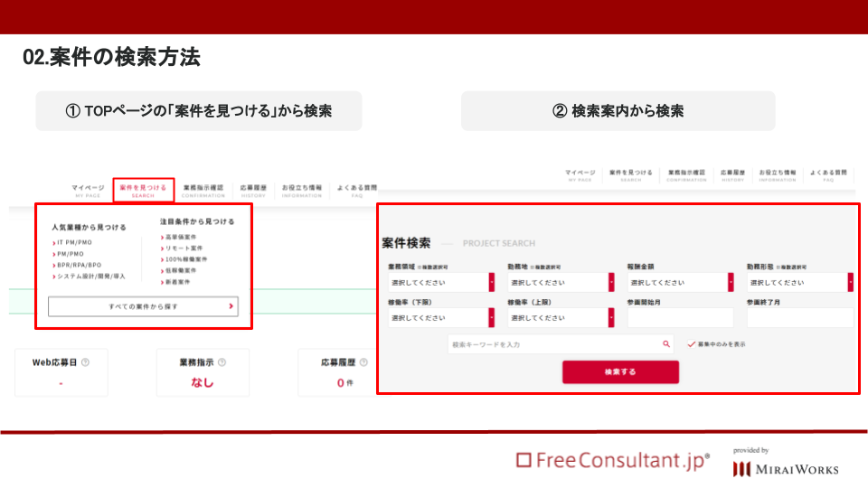
Task: Open the 稼働率（下限） dropdown
Action: coord(441,317)
